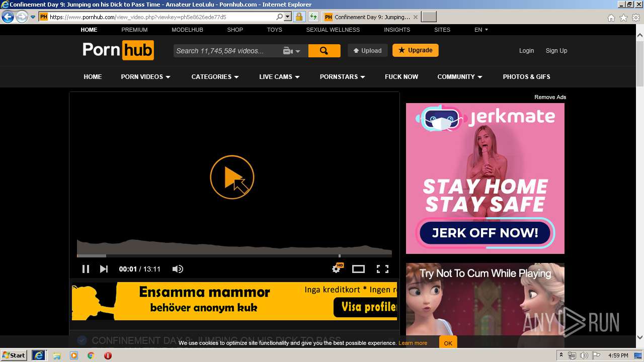Open the browser Tools gear icon
The height and width of the screenshot is (362, 644).
pos(636,18)
